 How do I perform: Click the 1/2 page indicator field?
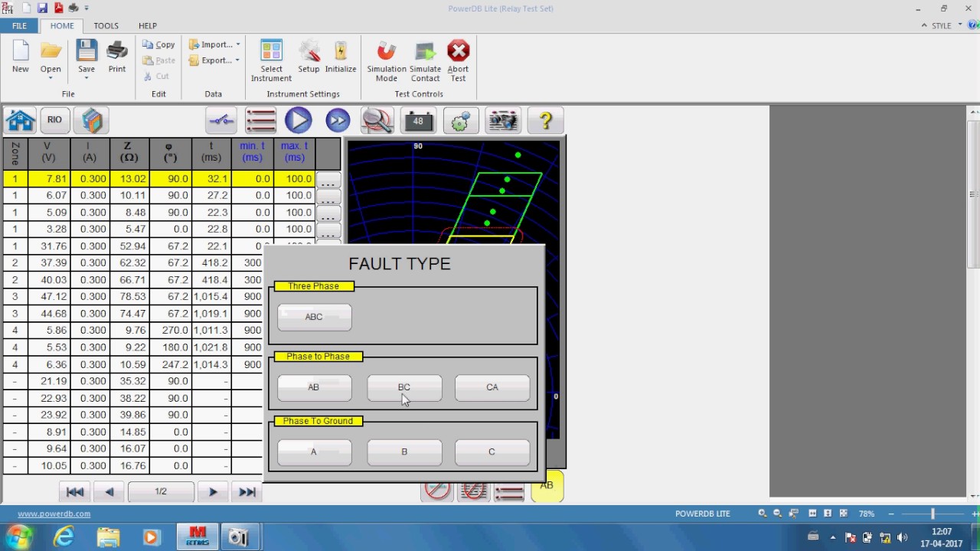(x=161, y=492)
